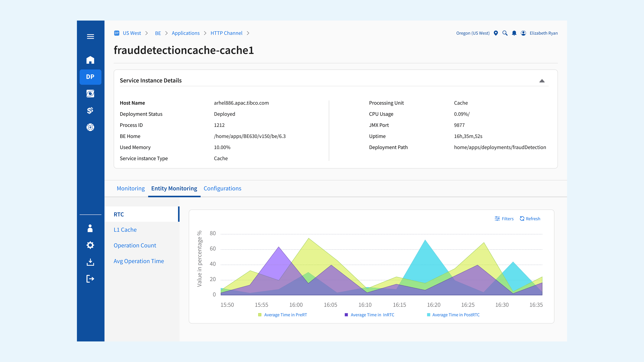The height and width of the screenshot is (362, 644).
Task: Expand the Filters options on the chart
Action: (x=504, y=219)
